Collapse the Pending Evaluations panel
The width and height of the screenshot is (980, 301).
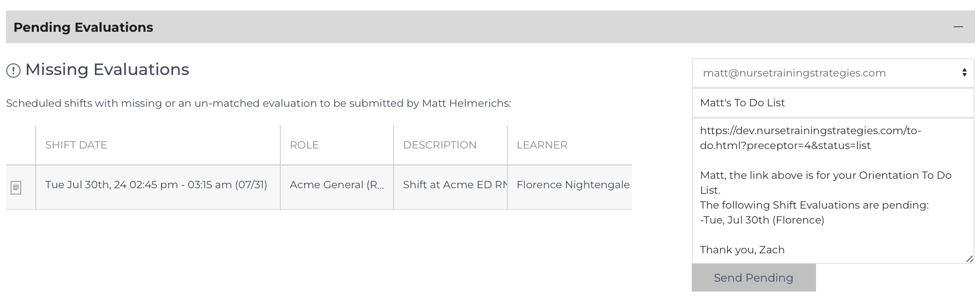point(958,27)
